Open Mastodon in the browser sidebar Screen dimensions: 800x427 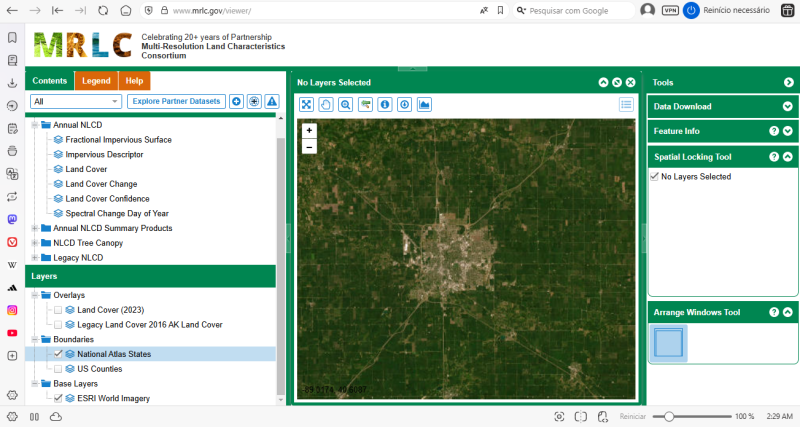click(12, 219)
